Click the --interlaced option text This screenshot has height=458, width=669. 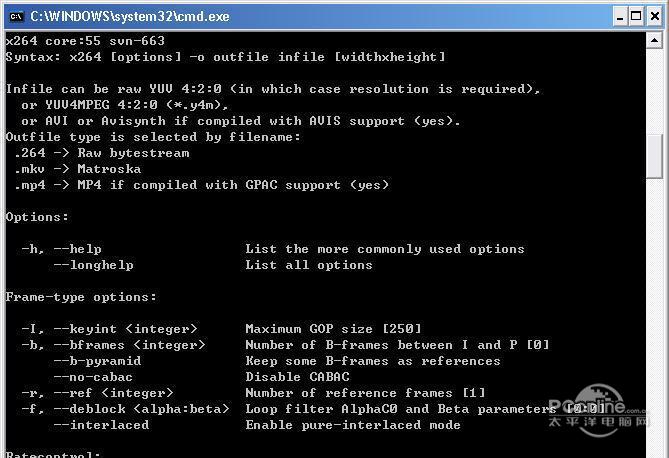101,425
